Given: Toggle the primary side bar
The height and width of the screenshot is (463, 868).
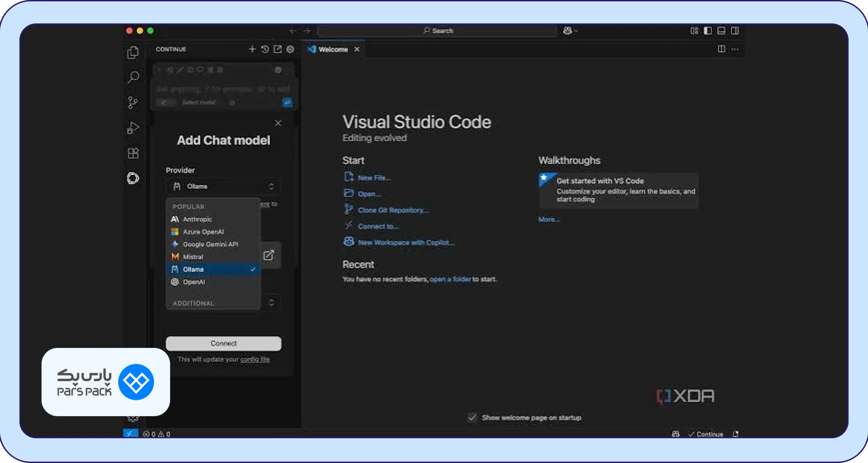Looking at the screenshot, I should click(x=708, y=31).
